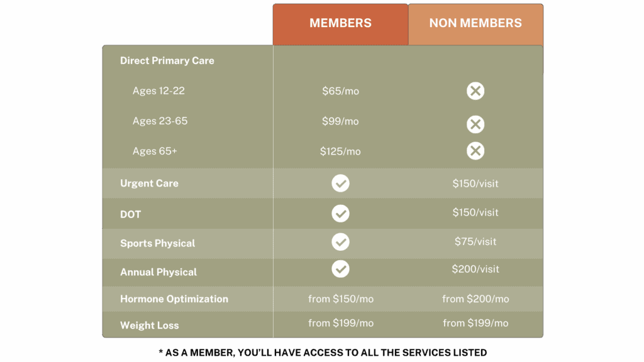Click the $99/mo member price

click(x=340, y=121)
